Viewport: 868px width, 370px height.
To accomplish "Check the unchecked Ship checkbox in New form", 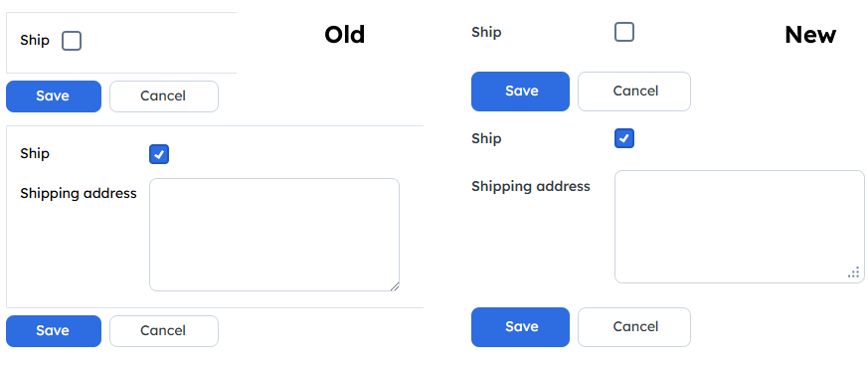I will point(624,32).
